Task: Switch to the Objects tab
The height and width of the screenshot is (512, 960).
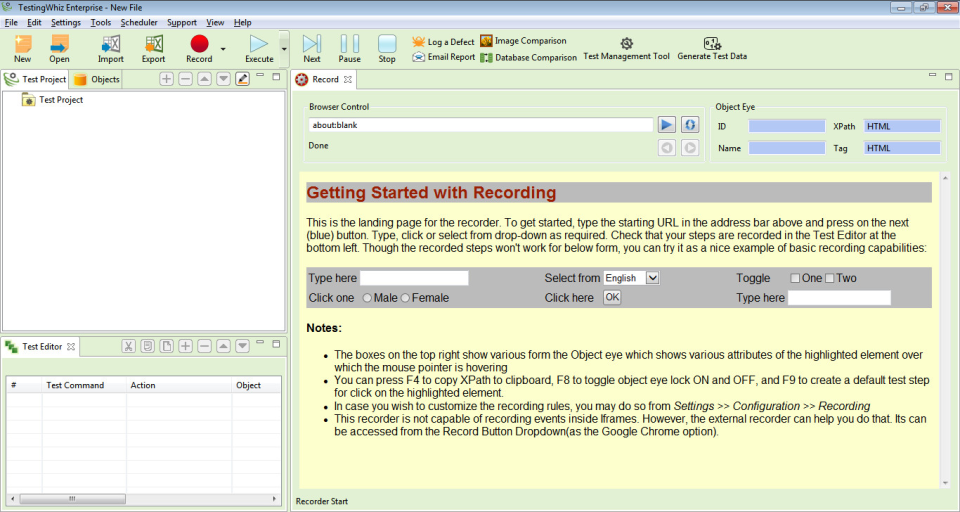Action: (97, 79)
